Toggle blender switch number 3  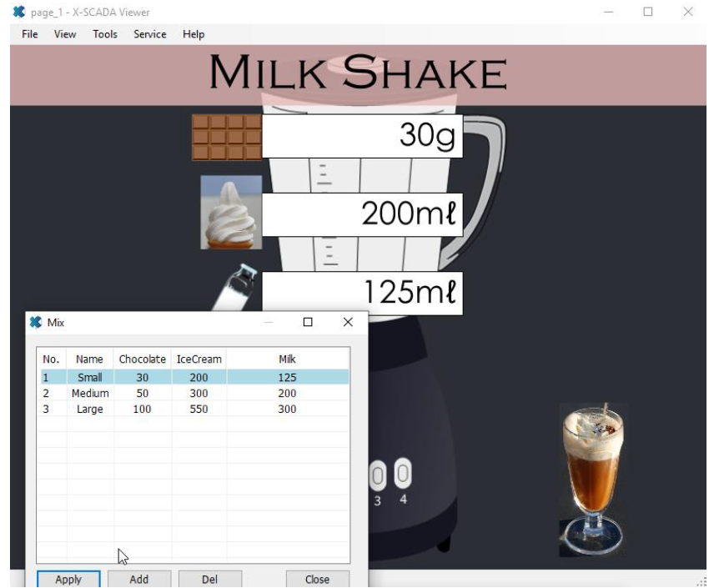[378, 475]
